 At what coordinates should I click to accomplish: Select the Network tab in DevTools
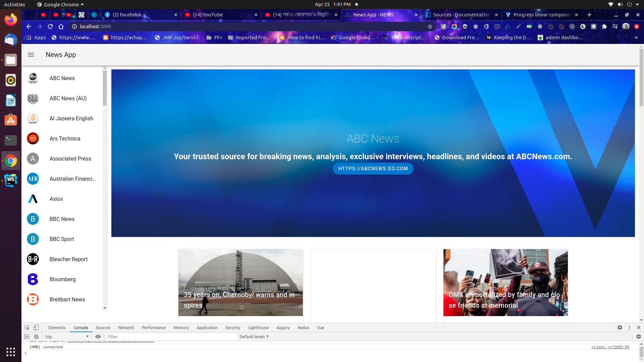click(126, 327)
